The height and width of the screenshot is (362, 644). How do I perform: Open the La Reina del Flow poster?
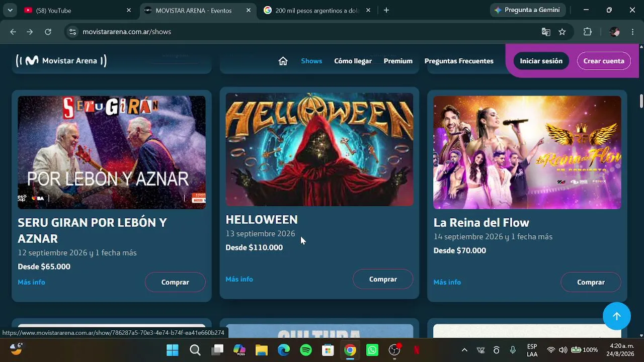click(x=527, y=152)
